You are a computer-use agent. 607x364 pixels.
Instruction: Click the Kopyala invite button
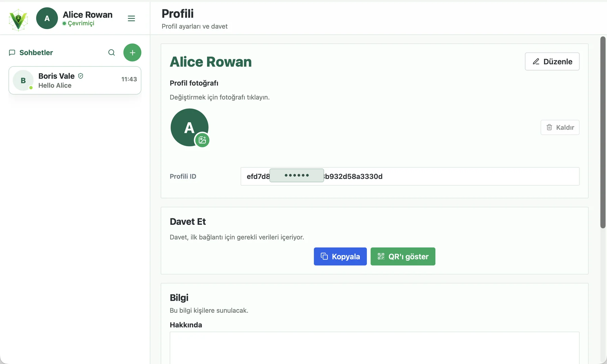pos(340,256)
